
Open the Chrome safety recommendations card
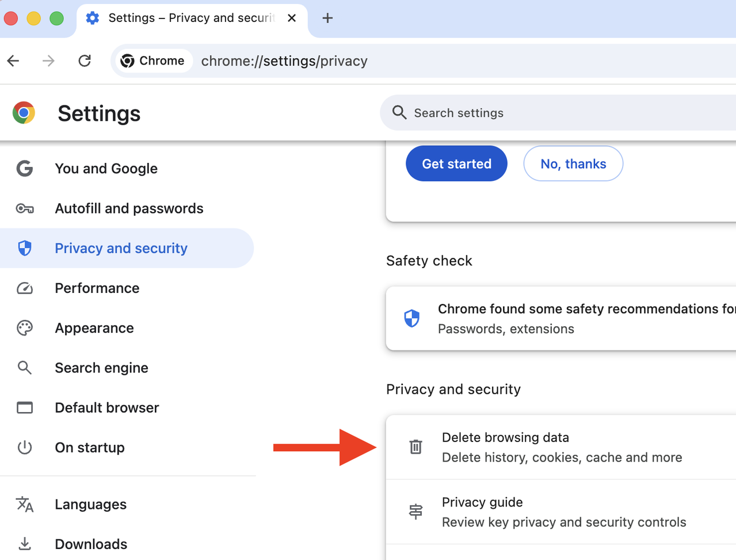click(x=561, y=318)
